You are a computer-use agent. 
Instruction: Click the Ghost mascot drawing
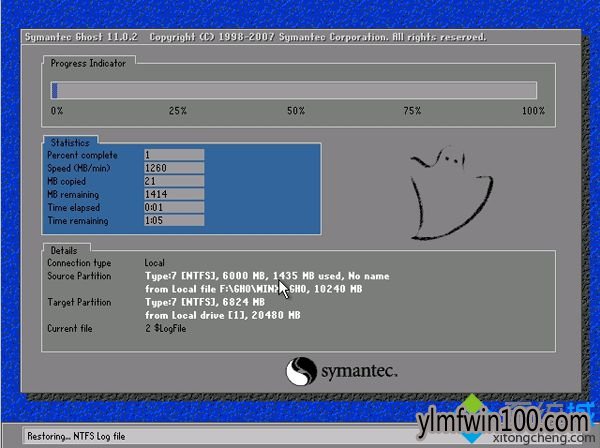[x=452, y=193]
